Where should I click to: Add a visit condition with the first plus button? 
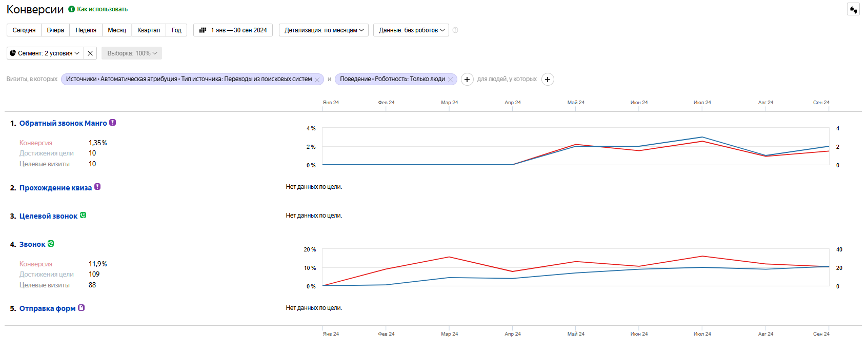[467, 80]
